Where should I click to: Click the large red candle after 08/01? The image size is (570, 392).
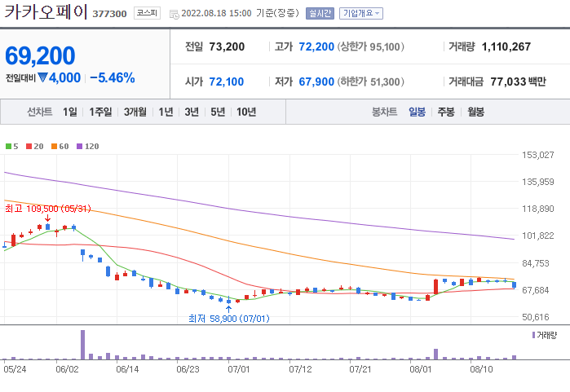[436, 287]
